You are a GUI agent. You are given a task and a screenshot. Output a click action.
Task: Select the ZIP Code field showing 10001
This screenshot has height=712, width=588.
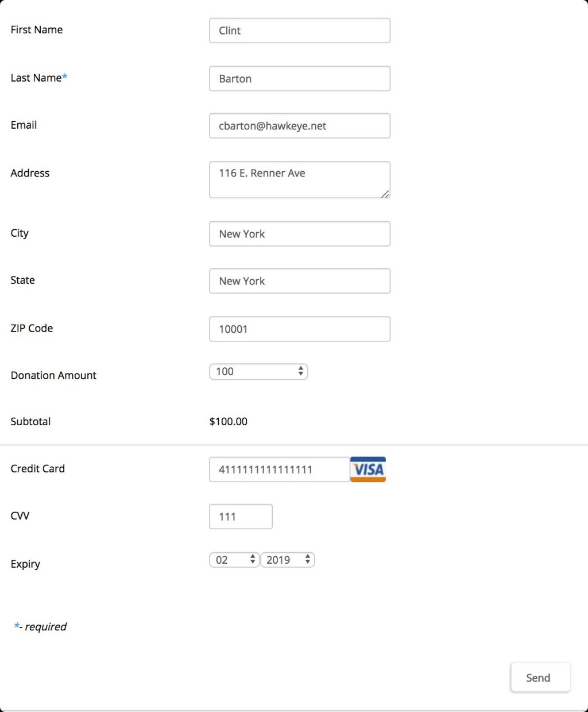[299, 329]
